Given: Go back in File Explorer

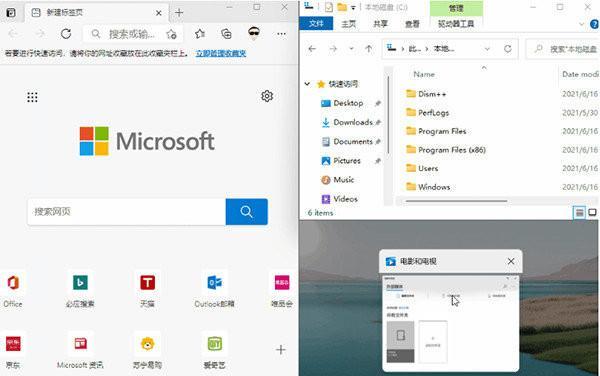Looking at the screenshot, I should pyautogui.click(x=312, y=49).
